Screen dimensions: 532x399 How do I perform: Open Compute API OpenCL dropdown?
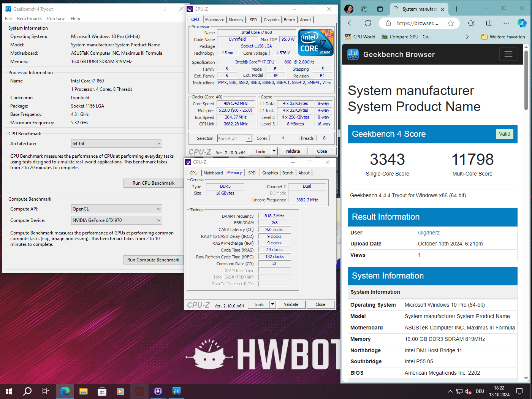pyautogui.click(x=117, y=209)
